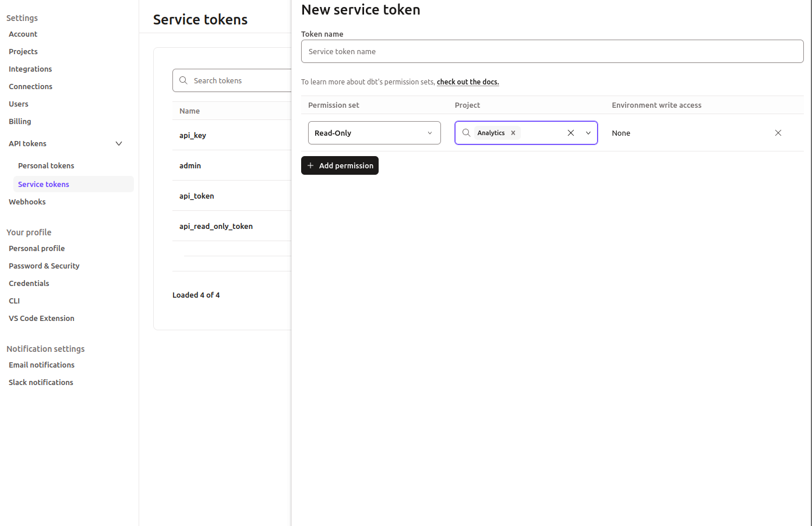The image size is (812, 526).
Task: Focus the Service token name input
Action: [552, 51]
